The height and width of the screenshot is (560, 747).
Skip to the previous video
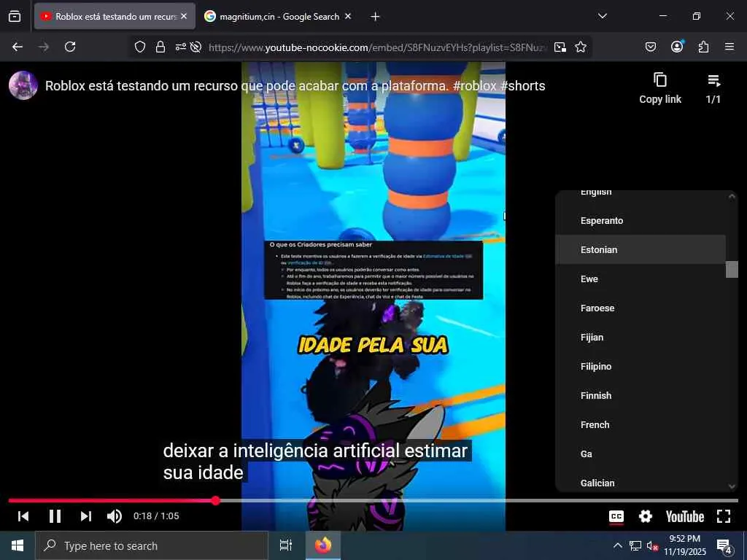click(23, 516)
